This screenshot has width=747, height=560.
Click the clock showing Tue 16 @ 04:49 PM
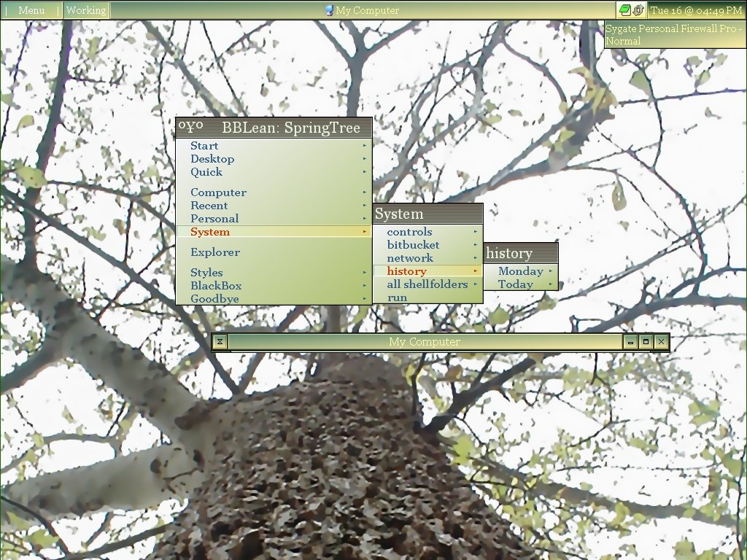click(x=696, y=10)
